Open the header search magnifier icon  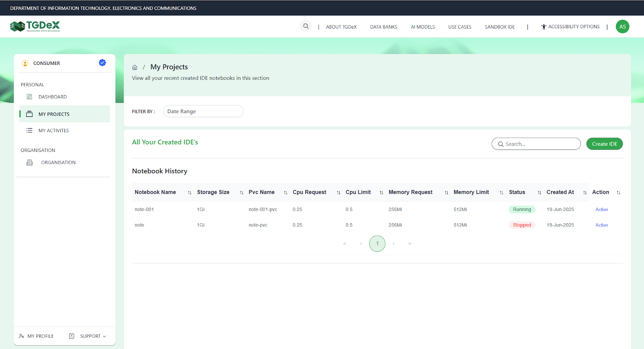point(306,26)
